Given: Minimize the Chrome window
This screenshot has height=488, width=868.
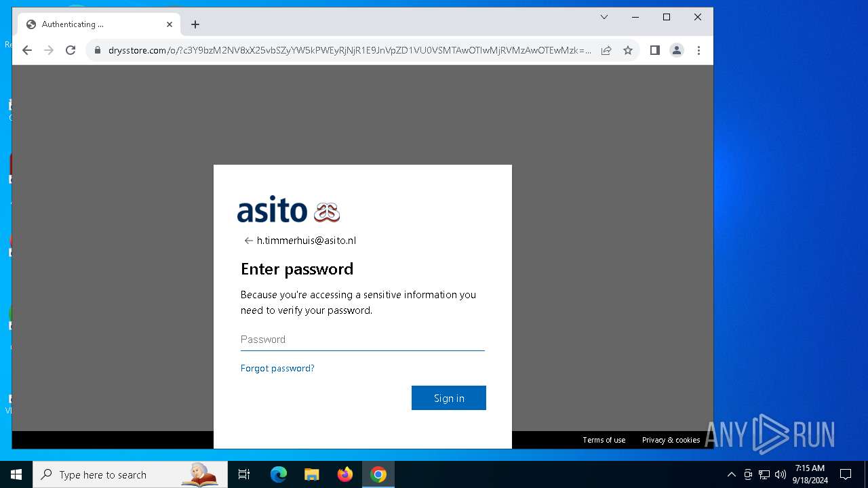Looking at the screenshot, I should (x=635, y=17).
